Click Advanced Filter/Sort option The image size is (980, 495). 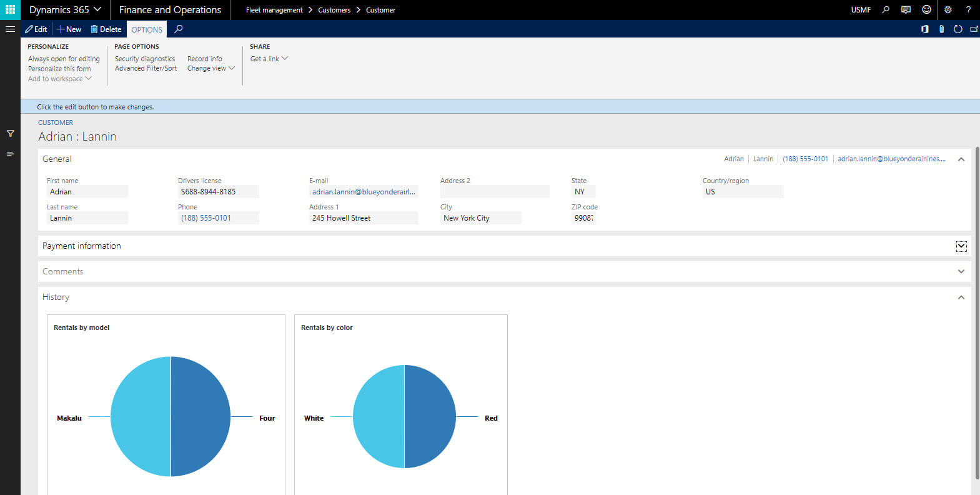[x=146, y=68]
